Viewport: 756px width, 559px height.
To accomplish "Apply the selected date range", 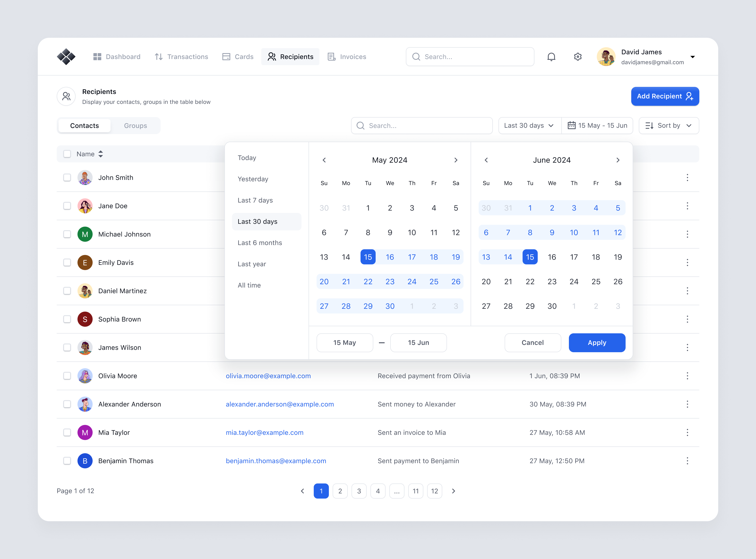I will pyautogui.click(x=597, y=343).
